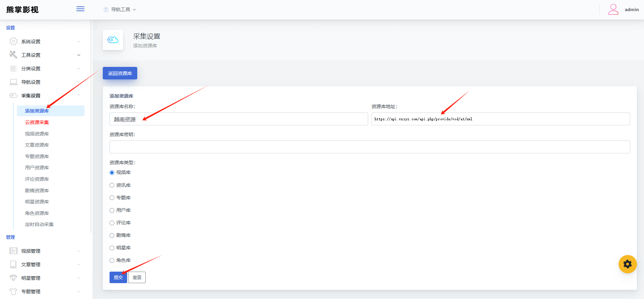
Task: Click the 资源库密钥 input field
Action: pos(369,147)
